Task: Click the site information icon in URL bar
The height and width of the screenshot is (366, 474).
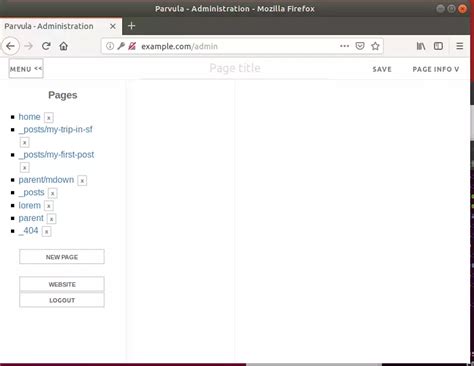Action: pyautogui.click(x=110, y=46)
